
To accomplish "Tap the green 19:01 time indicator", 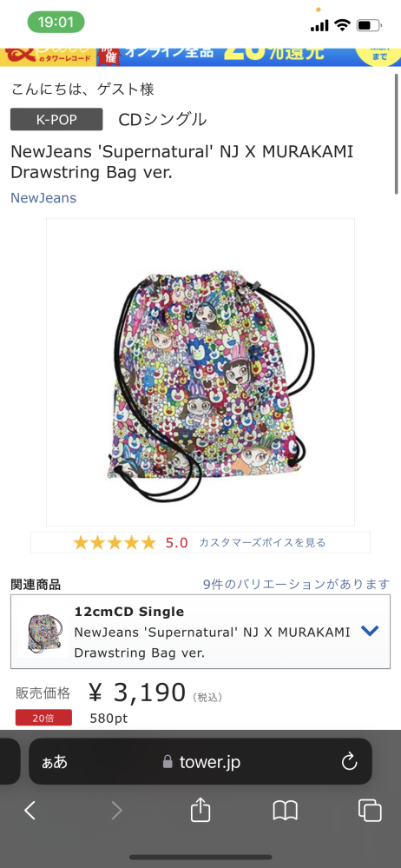I will click(x=56, y=22).
